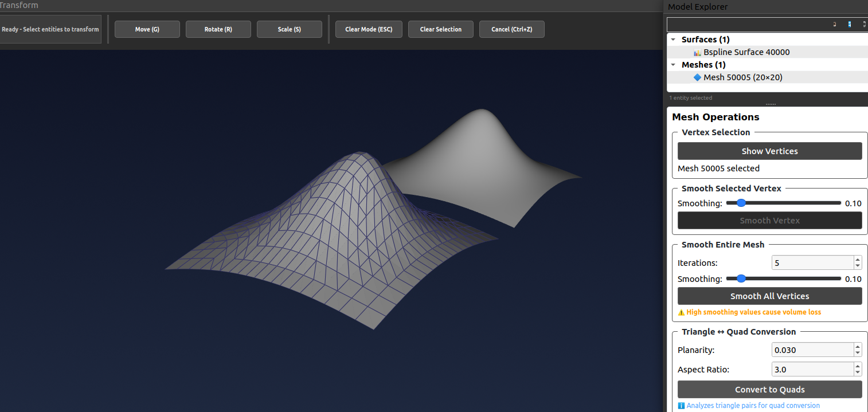
Task: Click the warning icon about volume loss
Action: [681, 313]
